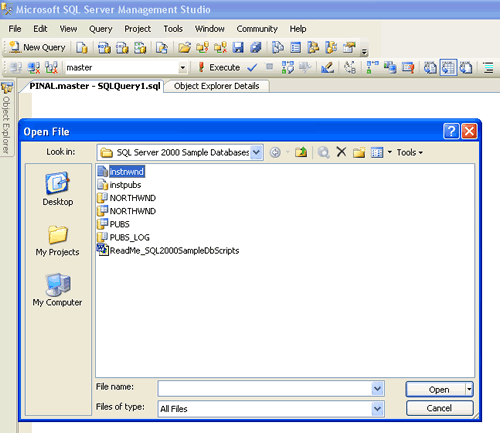Screen dimensions: 500x433
Task: Click the Connect icon in query toolbar
Action: [16, 68]
